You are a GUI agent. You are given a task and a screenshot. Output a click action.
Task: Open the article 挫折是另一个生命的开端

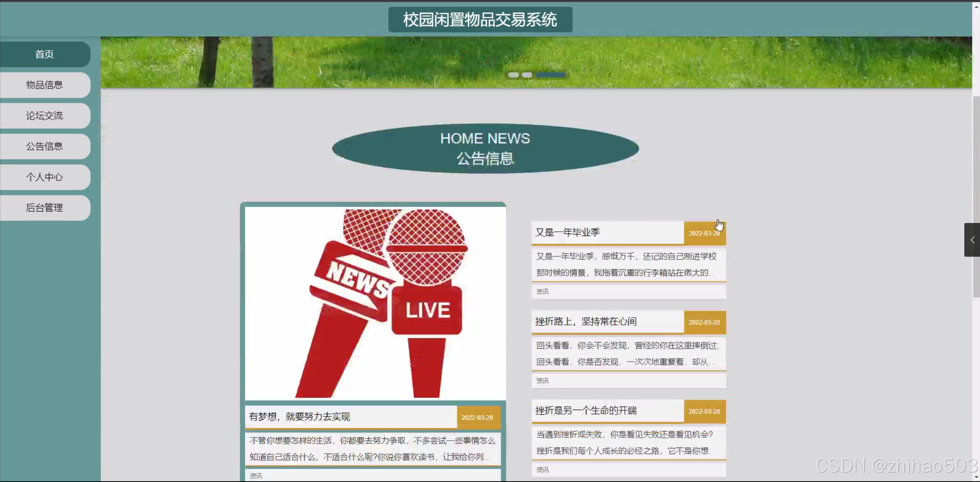coord(586,410)
